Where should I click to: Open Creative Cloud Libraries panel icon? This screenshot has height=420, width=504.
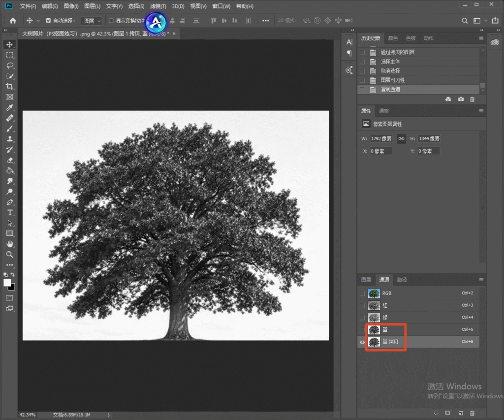pos(495,42)
